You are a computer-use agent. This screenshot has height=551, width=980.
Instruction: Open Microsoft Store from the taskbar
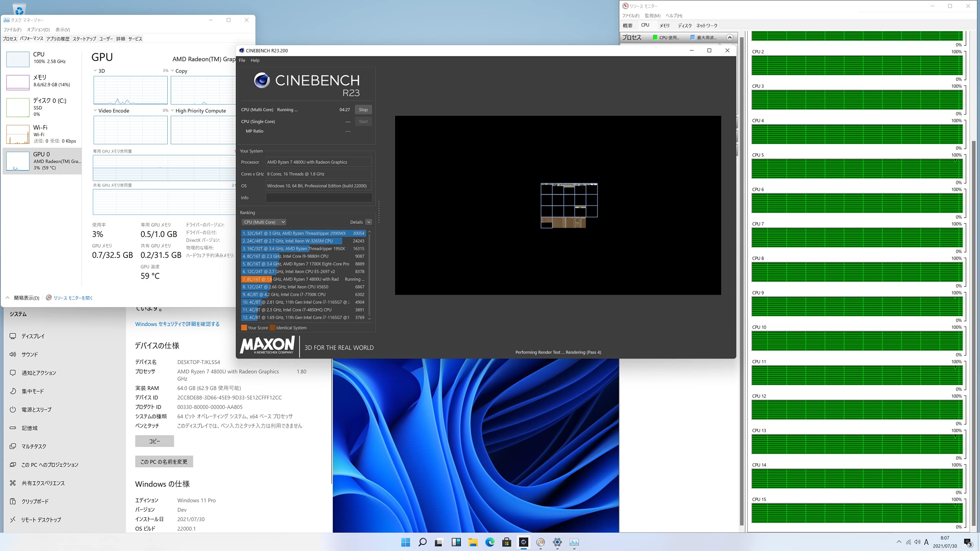pos(506,542)
